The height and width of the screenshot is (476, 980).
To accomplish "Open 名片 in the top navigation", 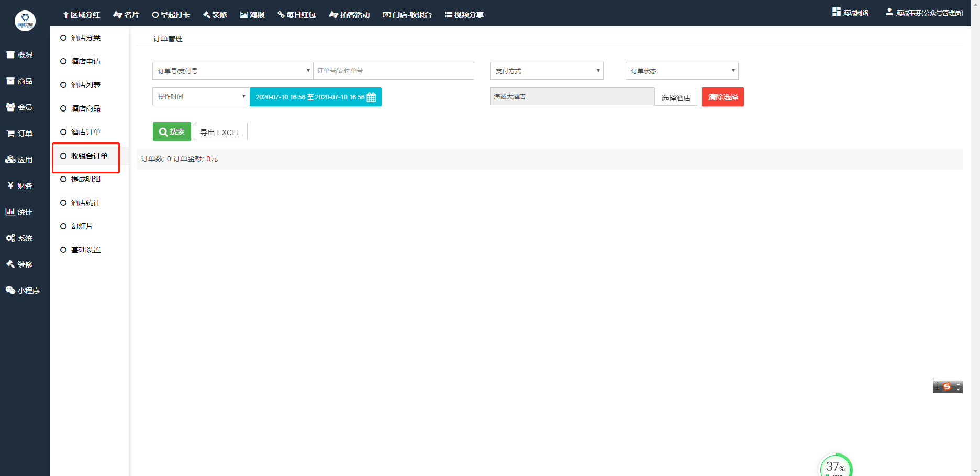I will coord(126,15).
